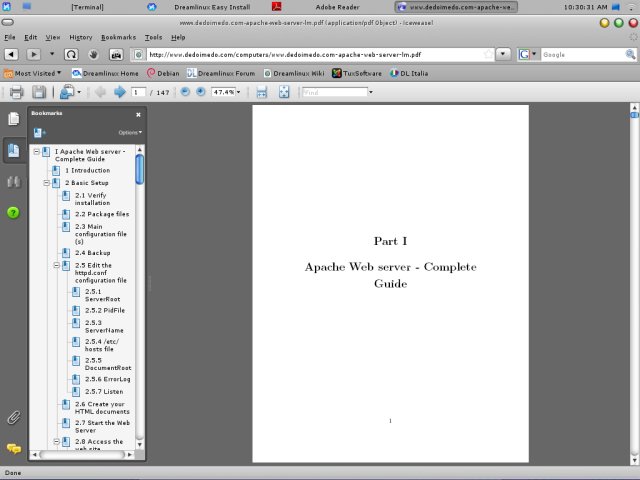The height and width of the screenshot is (480, 640).
Task: Click the Bookmarks panel vertical scrollbar thumb
Action: 140,169
